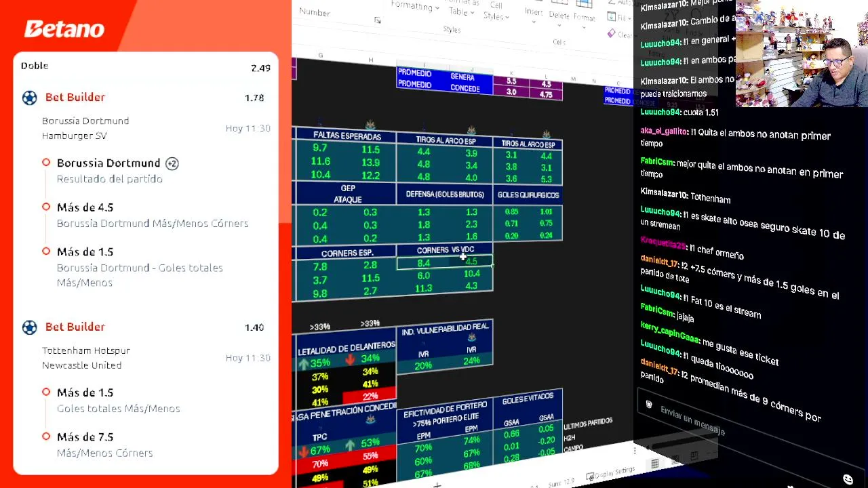Screen dimensions: 868x488
Task: Click the streamer webcam thumbnail
Action: (x=802, y=54)
